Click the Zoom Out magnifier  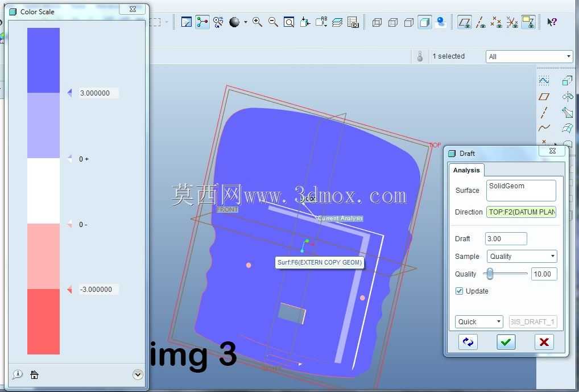point(273,22)
